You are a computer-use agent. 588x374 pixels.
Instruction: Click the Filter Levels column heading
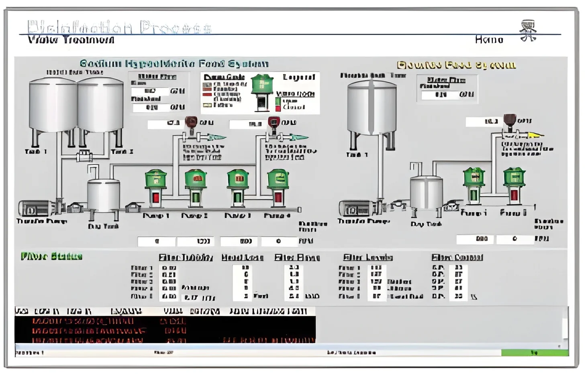(368, 258)
